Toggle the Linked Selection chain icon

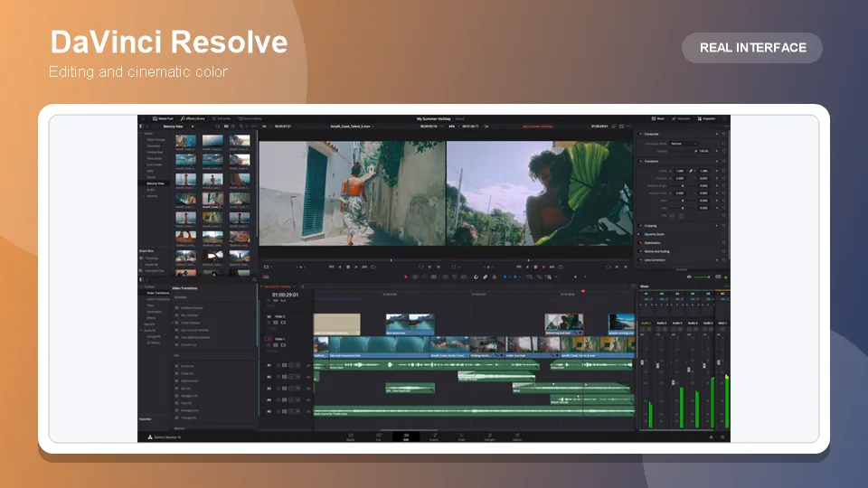point(485,277)
